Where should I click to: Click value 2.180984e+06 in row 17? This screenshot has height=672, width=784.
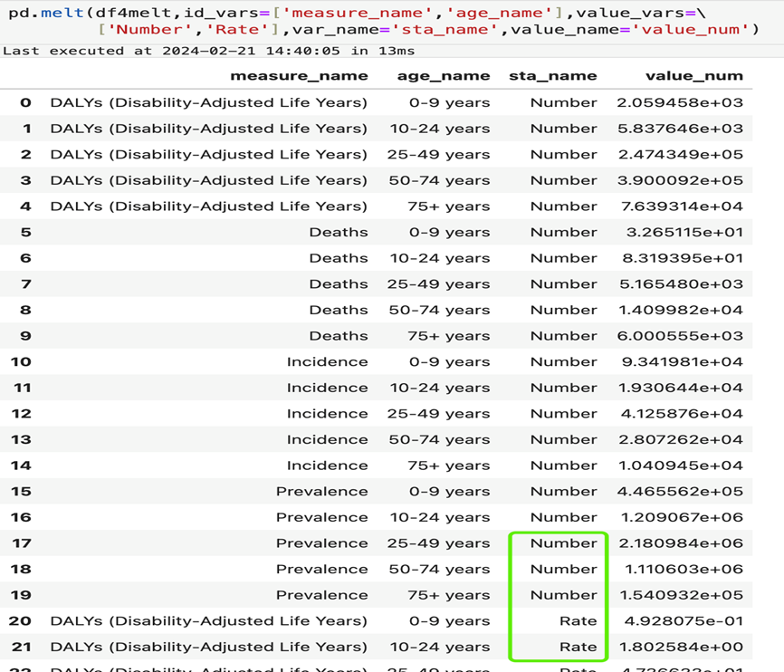pos(681,544)
